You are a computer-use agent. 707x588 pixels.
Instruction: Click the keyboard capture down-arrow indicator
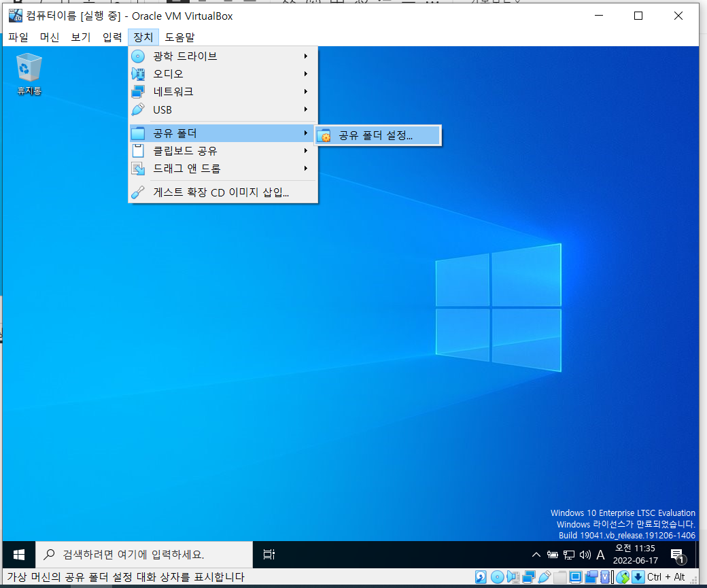pyautogui.click(x=638, y=577)
